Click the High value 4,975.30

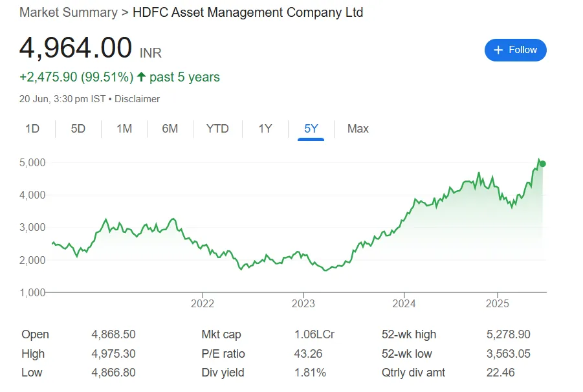(113, 353)
